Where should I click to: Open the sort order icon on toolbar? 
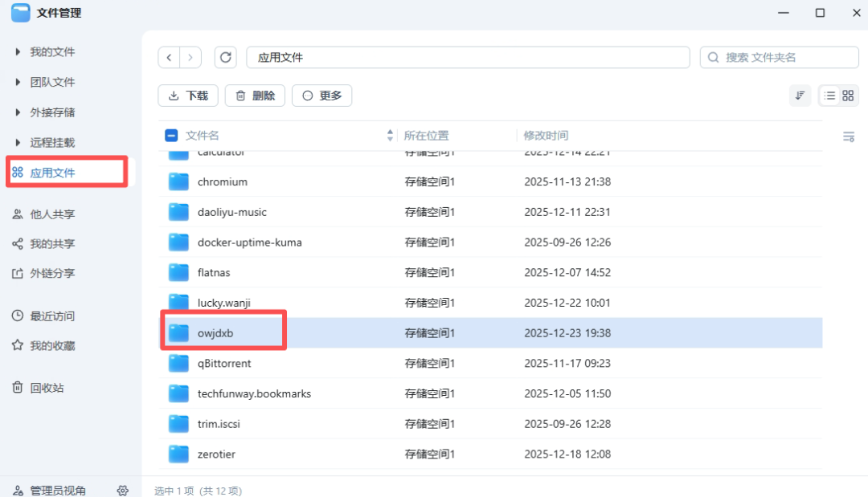click(x=800, y=95)
